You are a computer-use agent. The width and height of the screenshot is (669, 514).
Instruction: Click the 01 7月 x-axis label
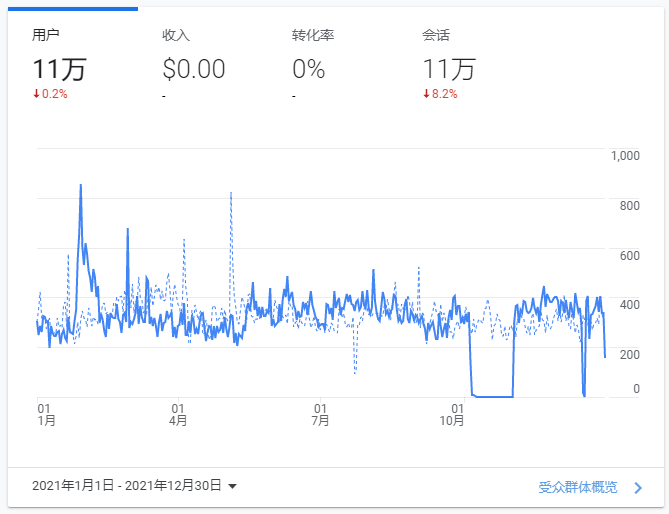point(320,415)
